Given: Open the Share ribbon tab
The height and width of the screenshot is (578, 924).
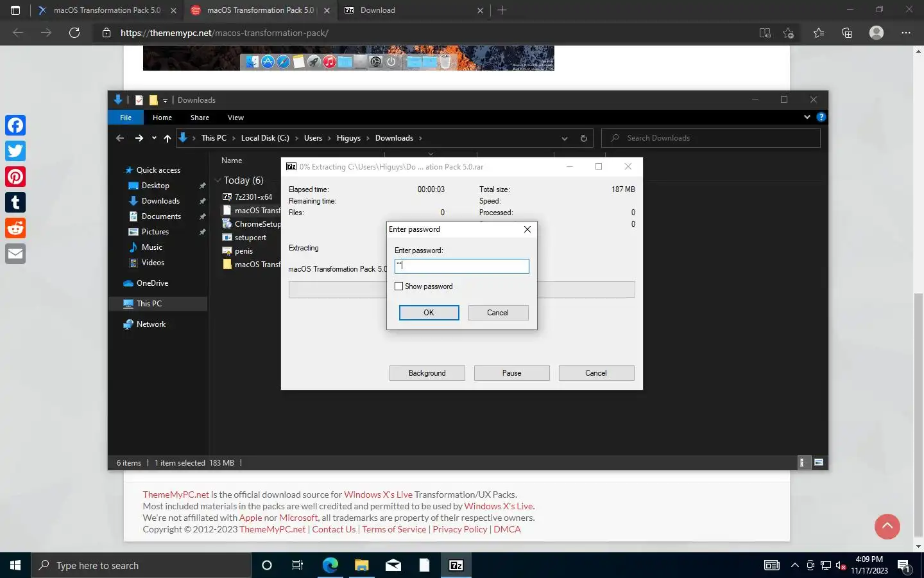Looking at the screenshot, I should coord(200,118).
